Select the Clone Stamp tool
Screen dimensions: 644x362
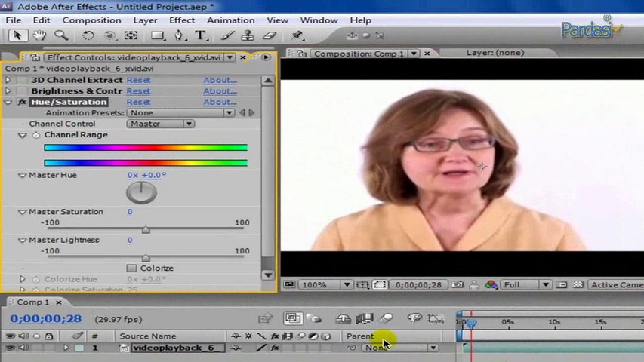tap(248, 35)
